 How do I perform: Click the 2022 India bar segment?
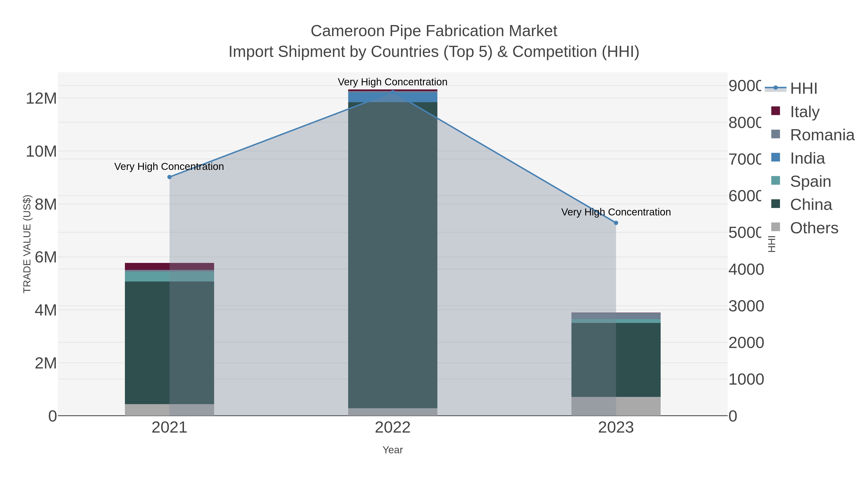[393, 97]
